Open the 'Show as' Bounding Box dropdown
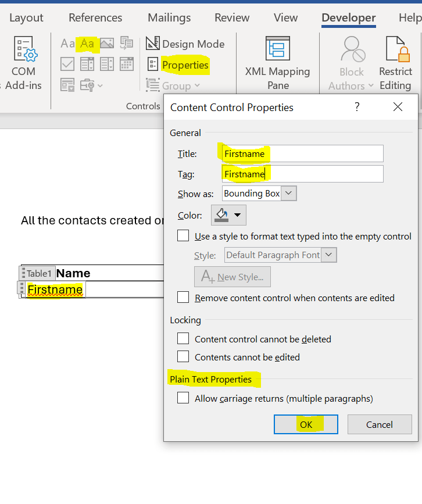This screenshot has width=422, height=504. coord(290,194)
